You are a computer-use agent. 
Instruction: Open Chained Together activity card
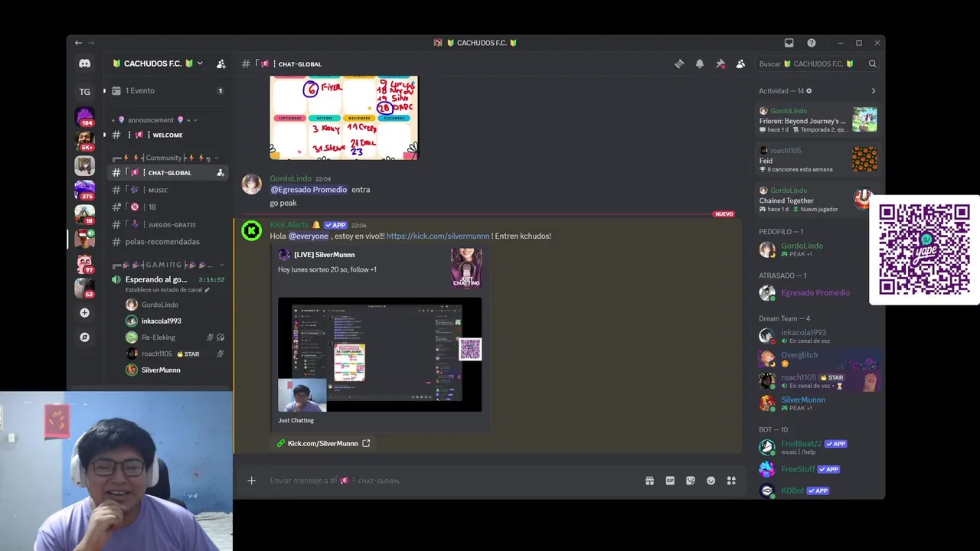(x=817, y=200)
